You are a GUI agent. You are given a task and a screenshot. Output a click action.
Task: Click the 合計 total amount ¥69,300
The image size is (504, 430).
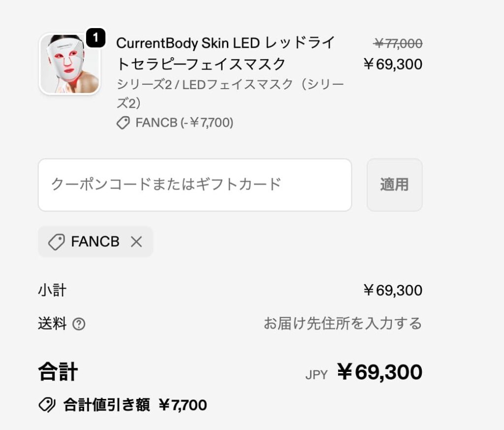[380, 373]
